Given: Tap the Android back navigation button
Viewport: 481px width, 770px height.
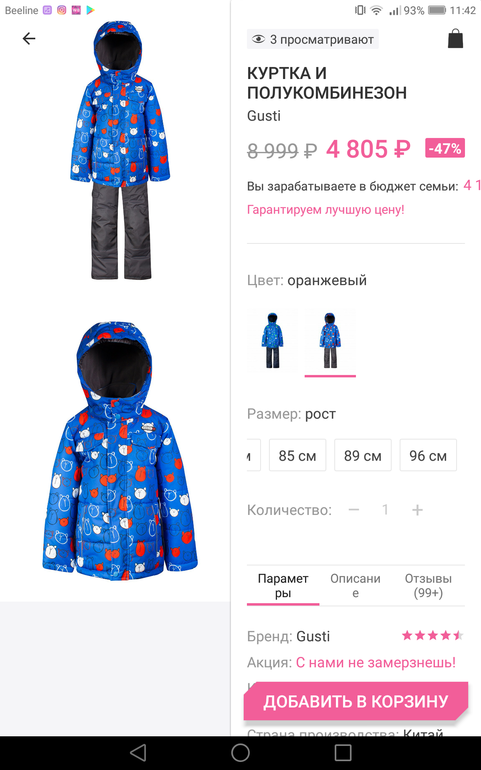Looking at the screenshot, I should click(x=138, y=752).
